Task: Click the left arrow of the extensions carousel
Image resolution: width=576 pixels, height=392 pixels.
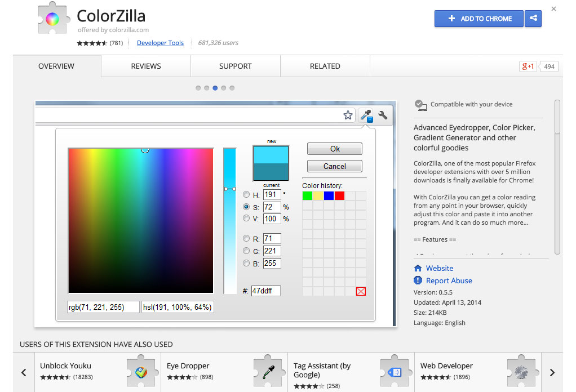Action: coord(24,372)
